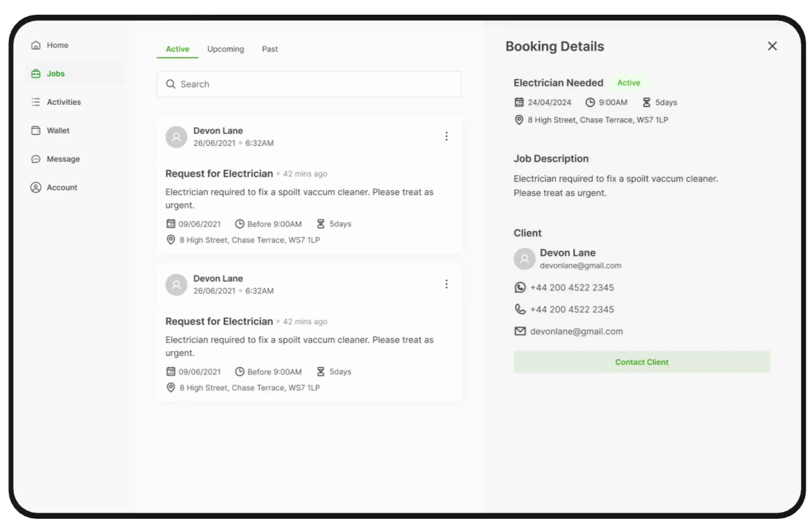
Task: Click into the Search field
Action: coord(309,84)
